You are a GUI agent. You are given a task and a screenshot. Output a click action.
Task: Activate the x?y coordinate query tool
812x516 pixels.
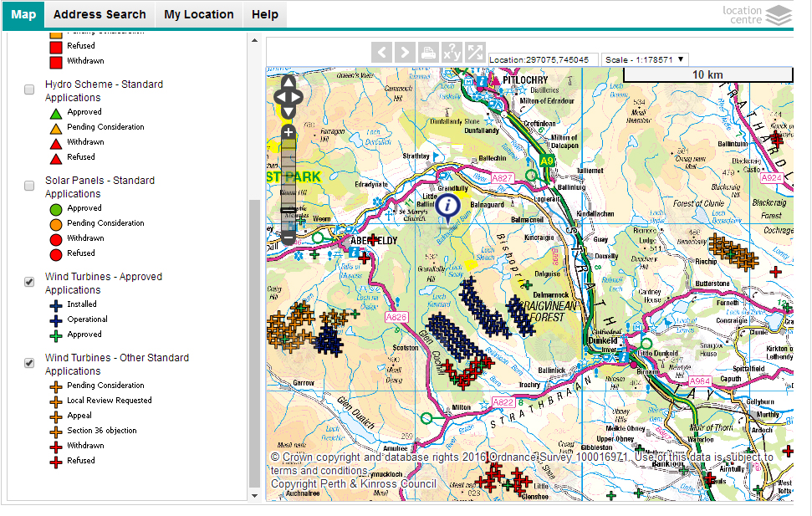point(452,53)
